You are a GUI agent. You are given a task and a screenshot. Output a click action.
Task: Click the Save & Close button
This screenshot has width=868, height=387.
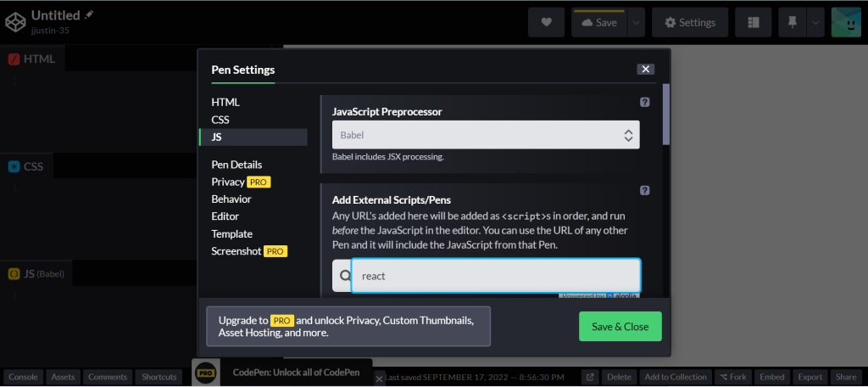pos(620,327)
